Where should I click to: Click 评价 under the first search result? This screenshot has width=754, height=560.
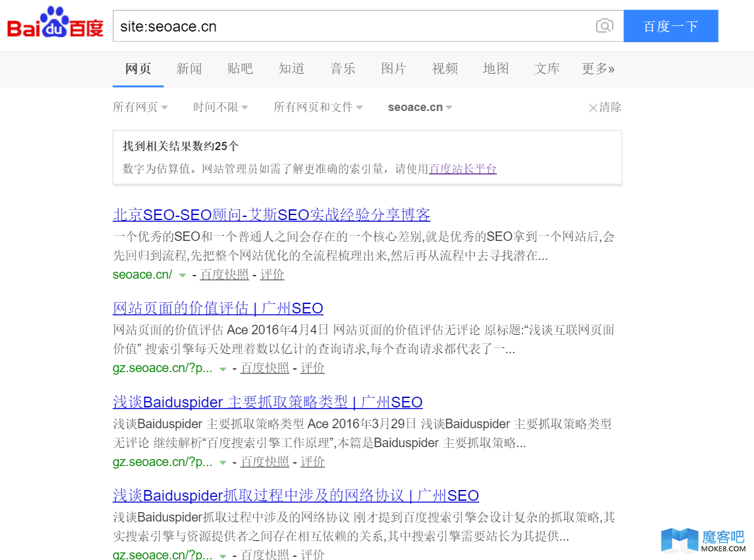(272, 275)
